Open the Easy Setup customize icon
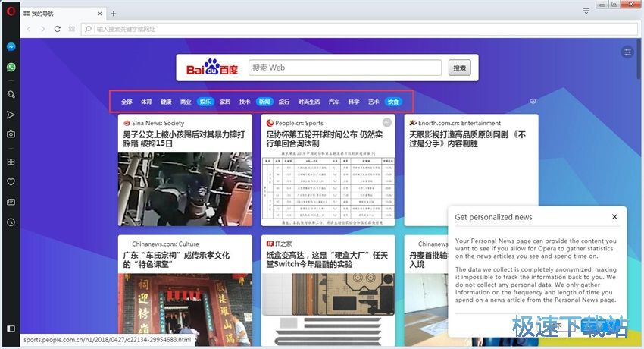The height and width of the screenshot is (349, 644). (x=627, y=52)
